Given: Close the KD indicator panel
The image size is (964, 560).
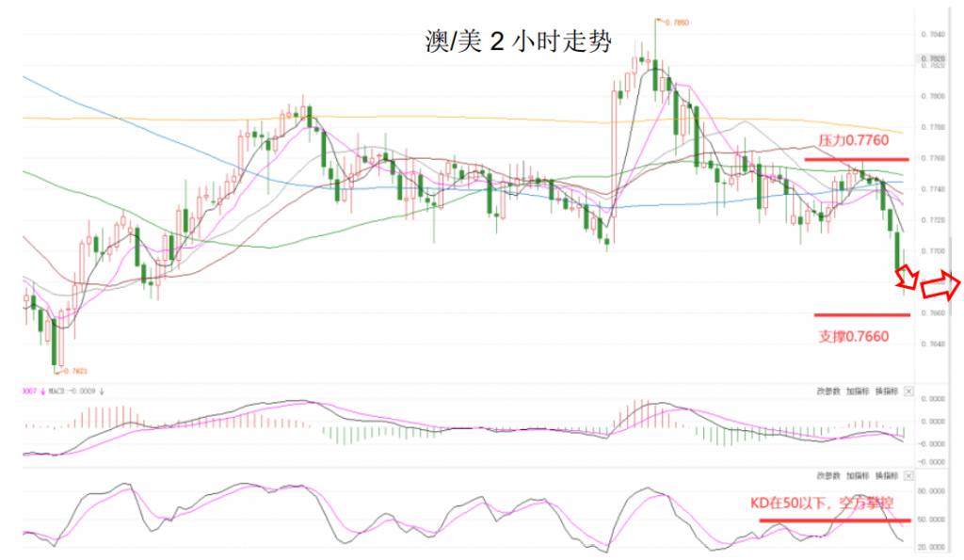Looking at the screenshot, I should click(908, 476).
